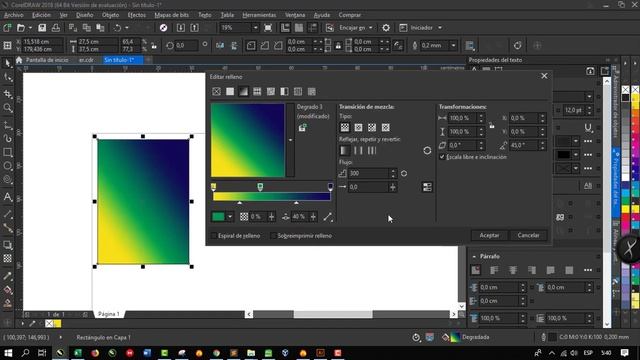
Task: Open the Efectos menu
Action: click(136, 15)
